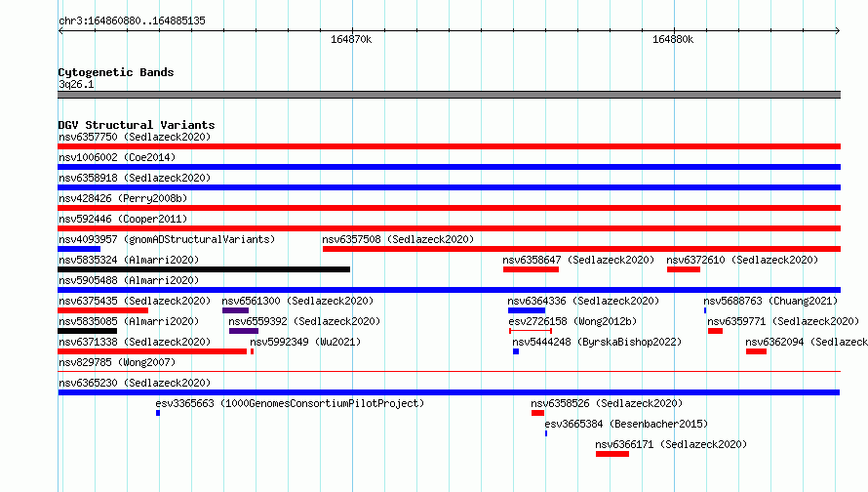Select the red nsv6366171 bar
The width and height of the screenshot is (868, 492).
point(612,454)
